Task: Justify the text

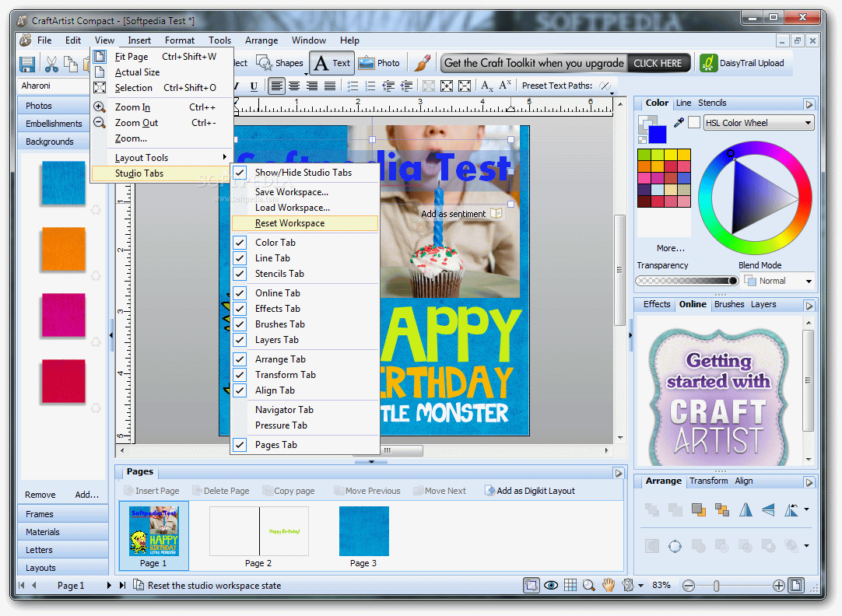Action: tap(330, 86)
